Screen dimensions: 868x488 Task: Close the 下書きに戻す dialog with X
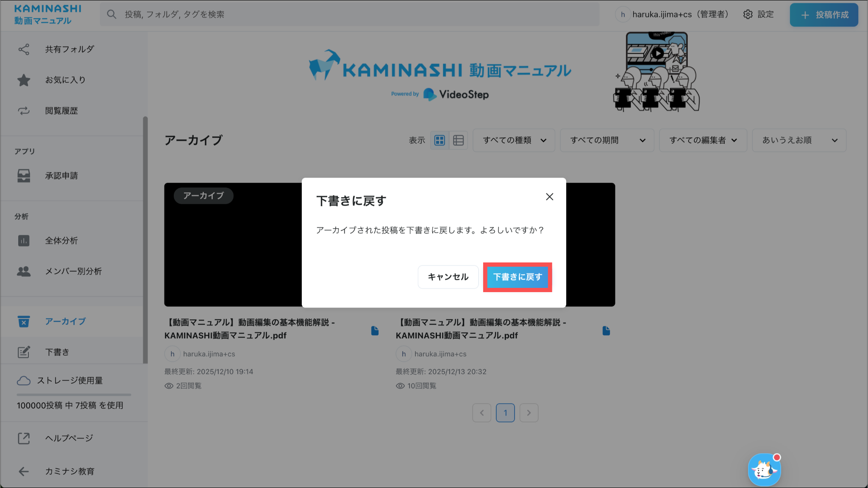(549, 197)
